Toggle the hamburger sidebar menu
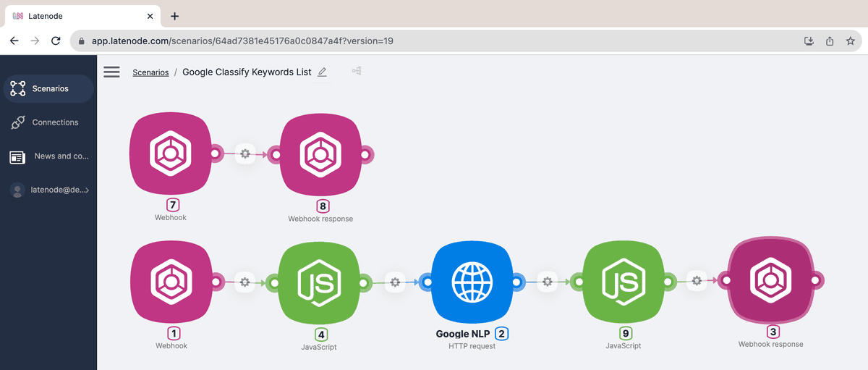This screenshot has width=868, height=370. (111, 72)
